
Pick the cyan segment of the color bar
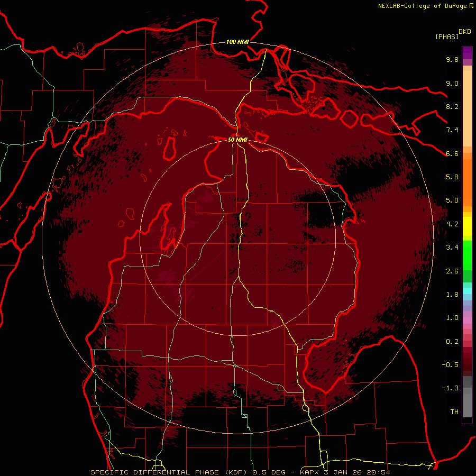tap(467, 290)
